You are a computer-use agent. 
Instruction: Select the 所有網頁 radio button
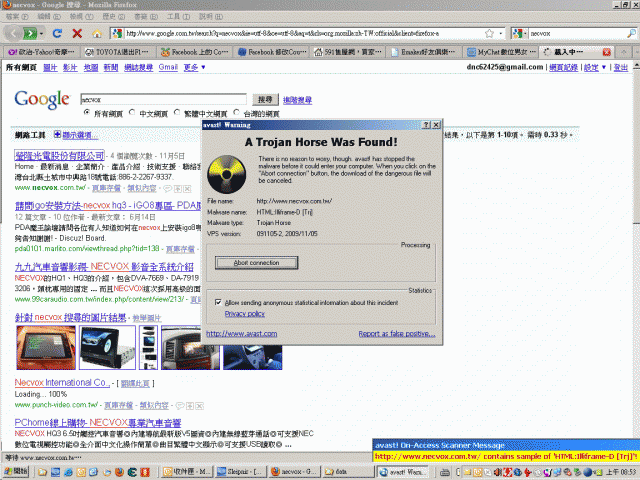tap(86, 112)
